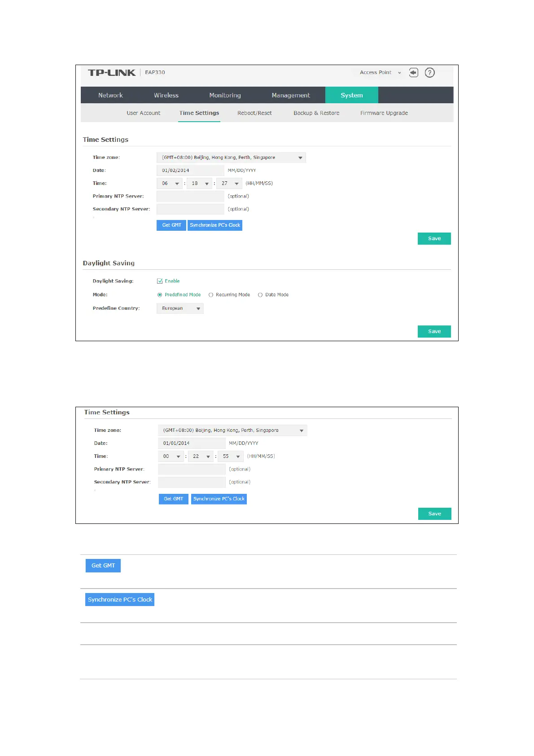Open the Network menu tab
Viewport: 534px width, 756px height.
(110, 95)
